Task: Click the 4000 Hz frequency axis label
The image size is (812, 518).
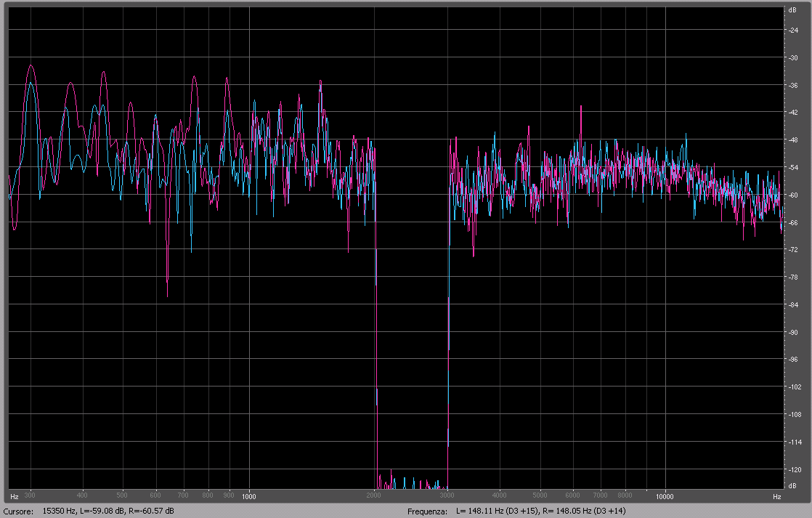Action: (499, 495)
